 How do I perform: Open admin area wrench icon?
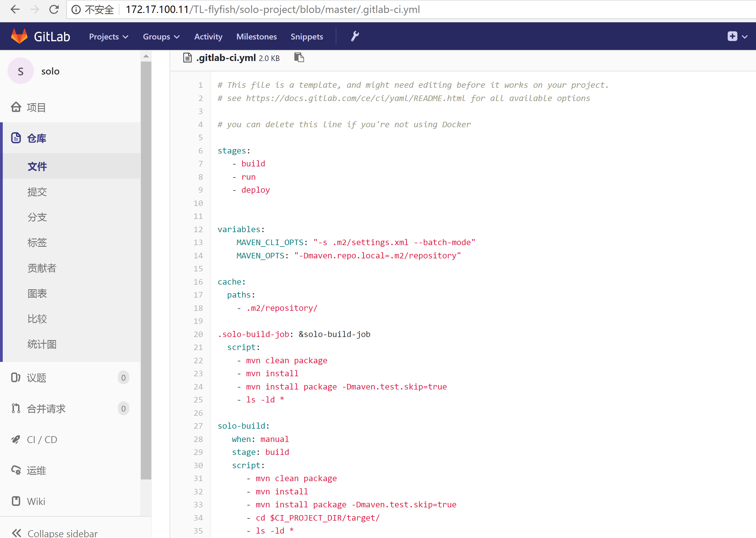click(355, 36)
